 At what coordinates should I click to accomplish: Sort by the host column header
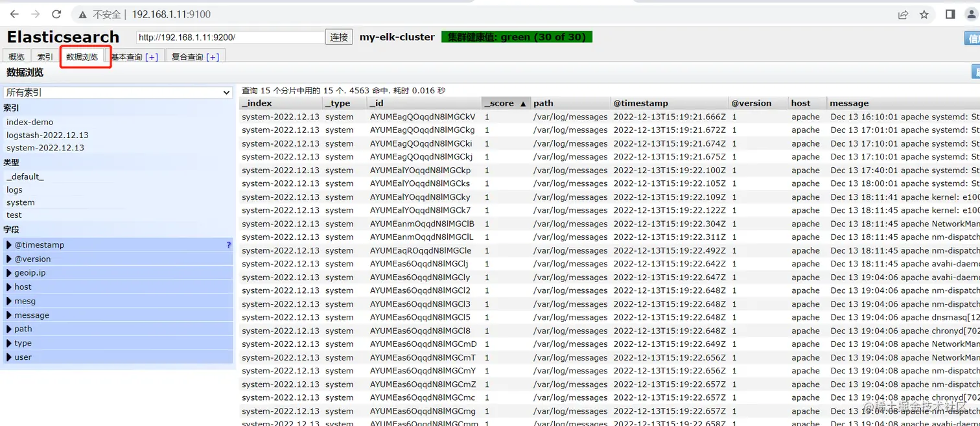coord(808,103)
